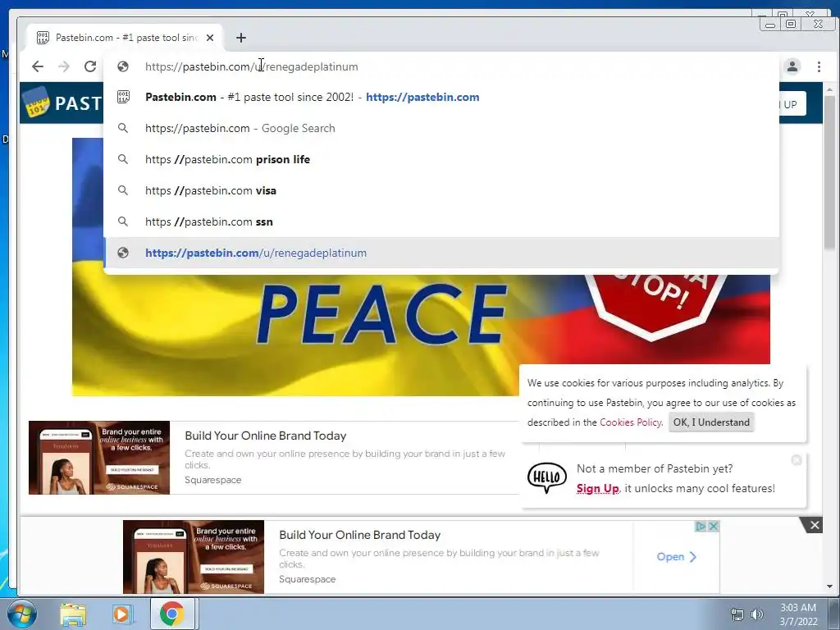Click the taskbar clock showing 3:03 AM

798,614
